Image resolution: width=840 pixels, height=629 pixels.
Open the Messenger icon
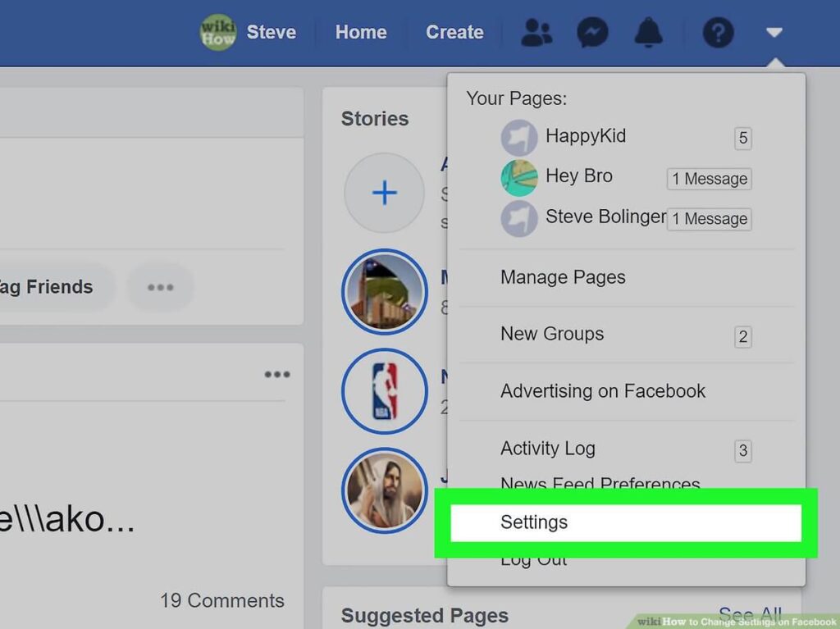(592, 33)
